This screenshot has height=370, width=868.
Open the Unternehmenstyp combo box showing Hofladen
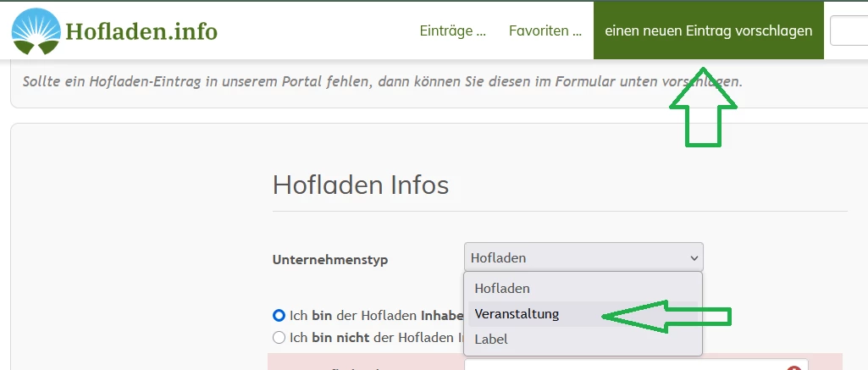coord(583,257)
